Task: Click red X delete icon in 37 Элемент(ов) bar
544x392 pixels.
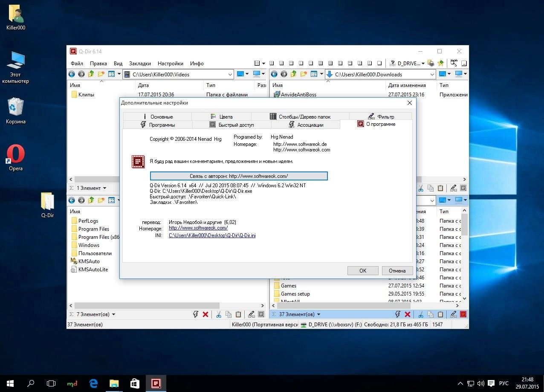Action: [x=408, y=314]
